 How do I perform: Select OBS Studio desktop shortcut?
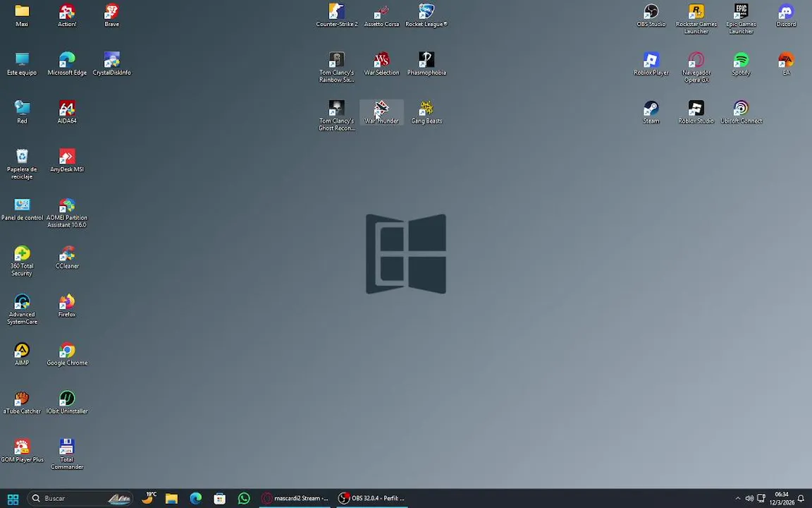[x=651, y=15]
